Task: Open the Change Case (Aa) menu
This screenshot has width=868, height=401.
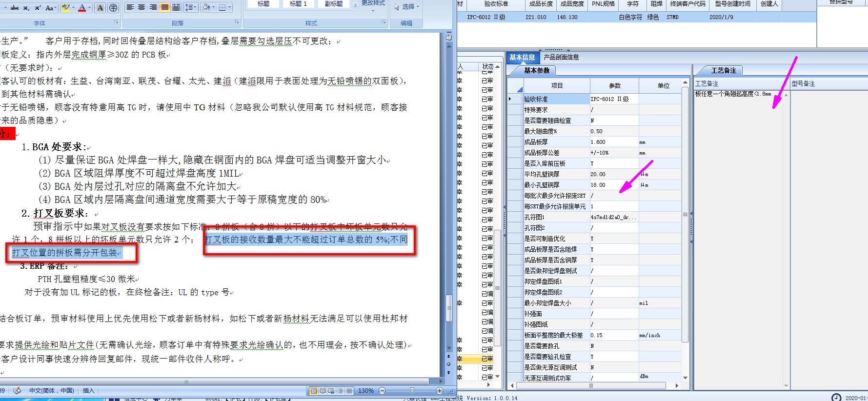Action: [50, 8]
